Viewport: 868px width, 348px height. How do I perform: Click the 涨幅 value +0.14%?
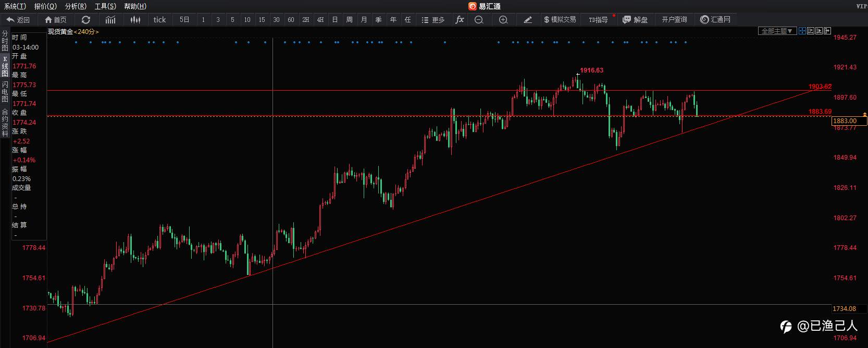[x=24, y=160]
